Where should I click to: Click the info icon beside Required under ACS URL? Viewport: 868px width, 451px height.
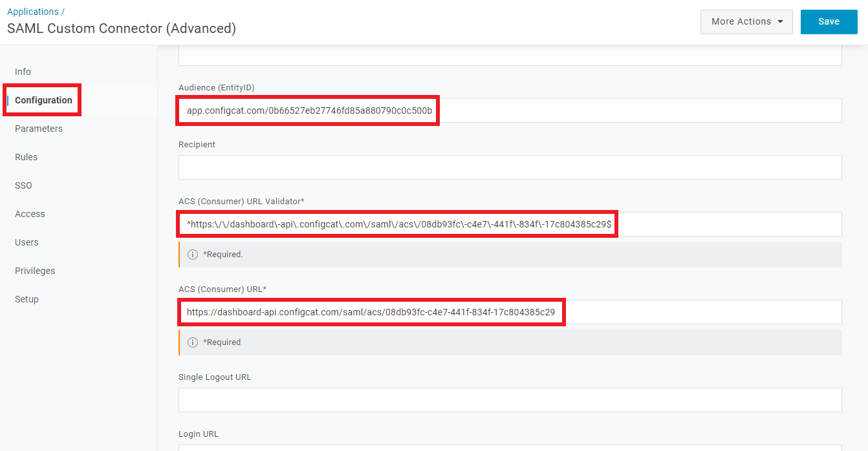(x=192, y=342)
